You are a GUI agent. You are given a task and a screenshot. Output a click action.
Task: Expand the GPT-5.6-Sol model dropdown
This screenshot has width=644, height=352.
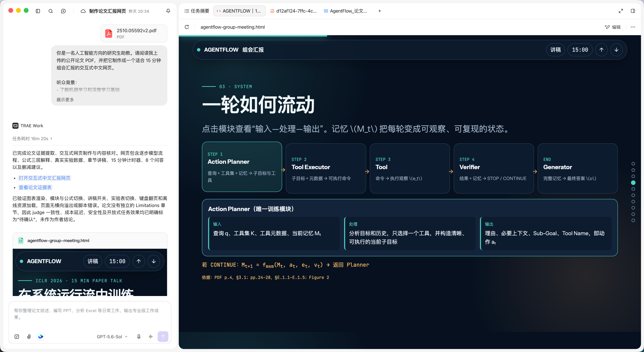pyautogui.click(x=112, y=337)
